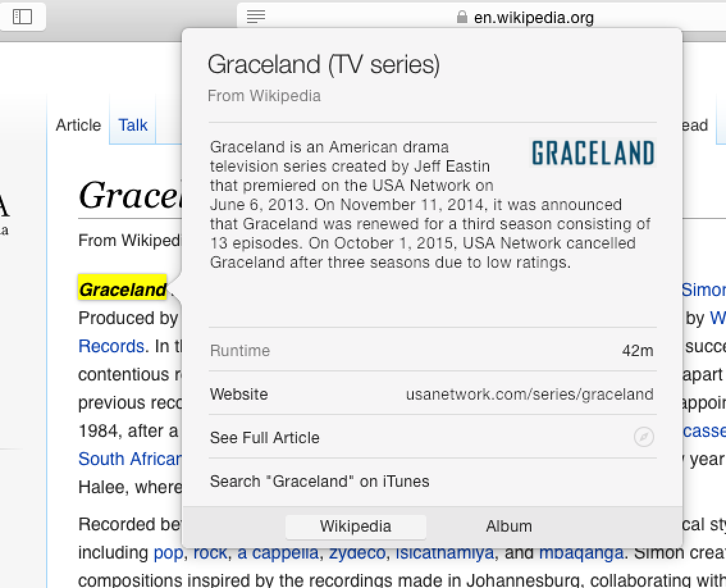Image resolution: width=726 pixels, height=588 pixels.
Task: Click the From Wikipedia subtitle in popup
Action: pyautogui.click(x=264, y=96)
